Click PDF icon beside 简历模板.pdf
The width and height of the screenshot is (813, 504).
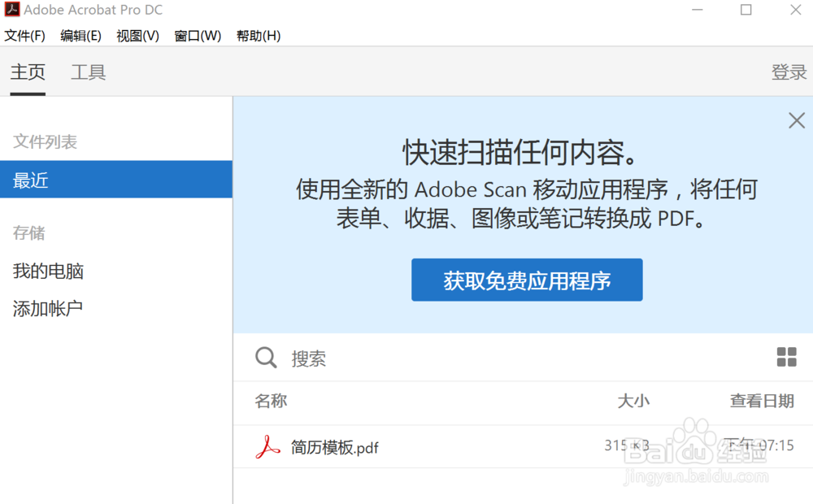[x=267, y=446]
